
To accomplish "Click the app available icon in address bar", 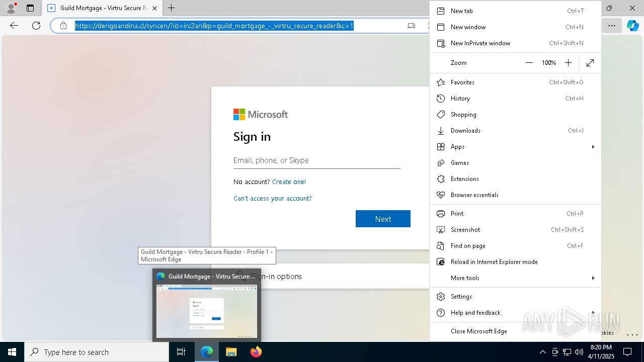I will pos(411,26).
